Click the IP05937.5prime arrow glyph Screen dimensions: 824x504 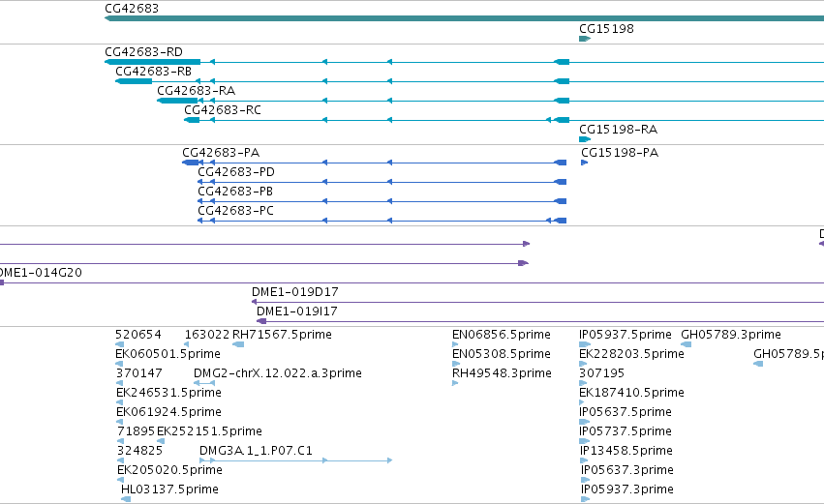(585, 344)
